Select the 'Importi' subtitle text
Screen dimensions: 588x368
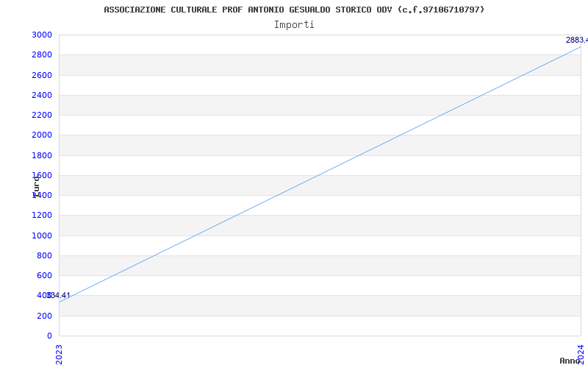294,25
